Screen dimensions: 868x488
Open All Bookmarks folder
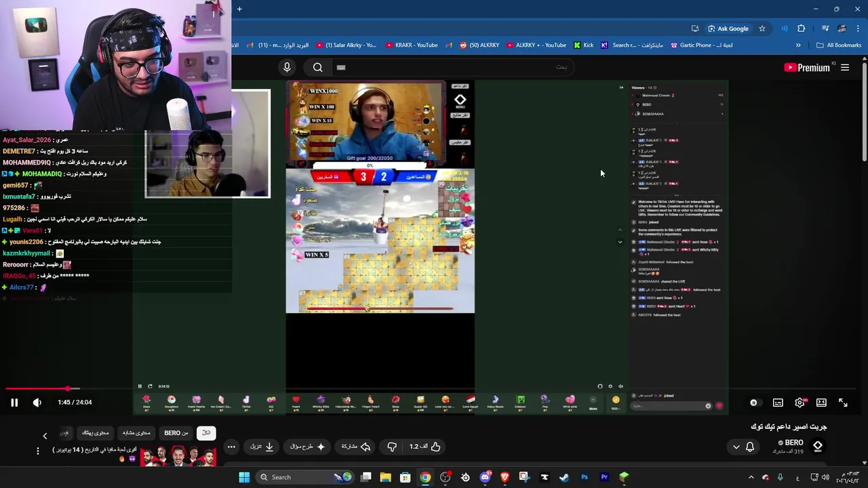pyautogui.click(x=839, y=45)
